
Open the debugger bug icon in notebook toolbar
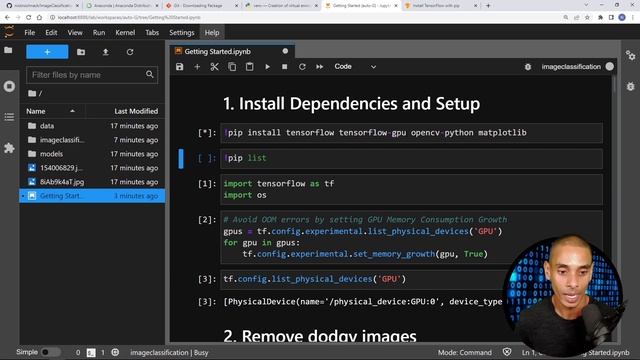(528, 67)
